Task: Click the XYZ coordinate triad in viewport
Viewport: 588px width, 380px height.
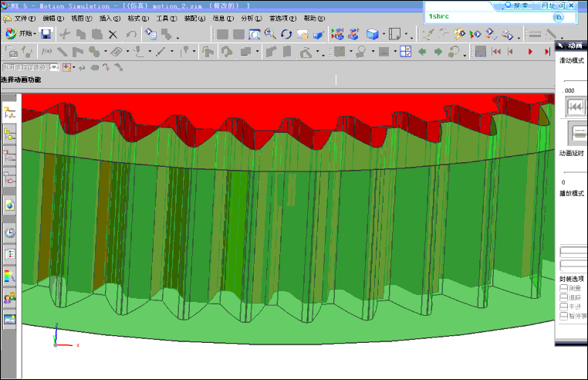Action: [x=66, y=335]
